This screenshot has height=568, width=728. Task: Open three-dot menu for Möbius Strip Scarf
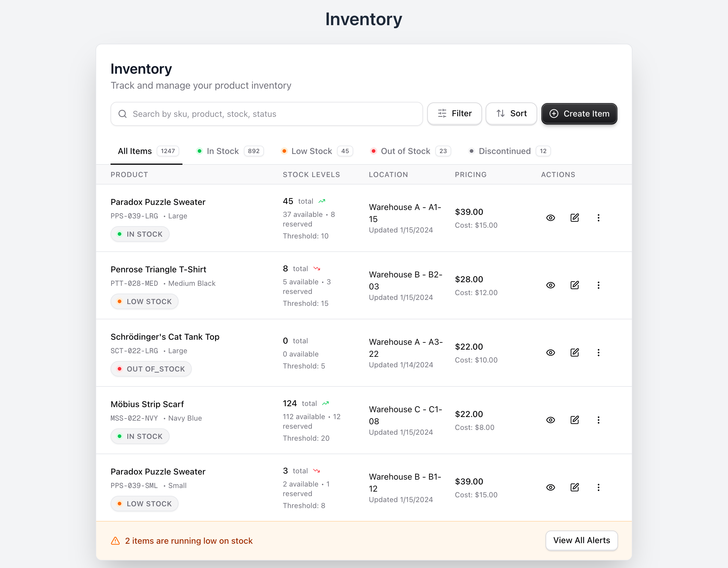point(598,420)
